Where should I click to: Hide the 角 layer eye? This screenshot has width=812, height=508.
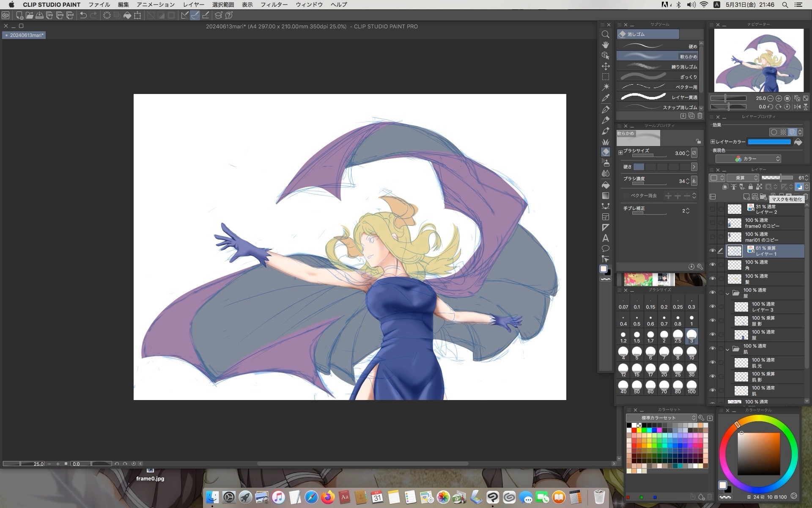[713, 265]
